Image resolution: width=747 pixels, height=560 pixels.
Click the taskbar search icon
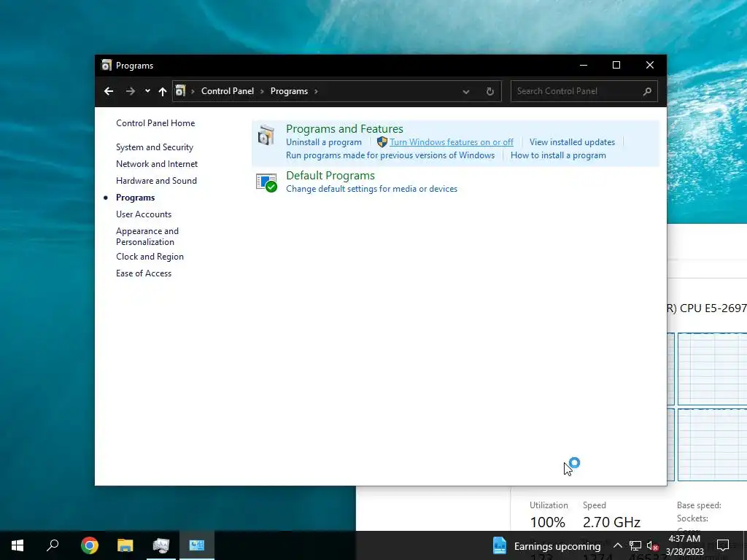pyautogui.click(x=53, y=545)
